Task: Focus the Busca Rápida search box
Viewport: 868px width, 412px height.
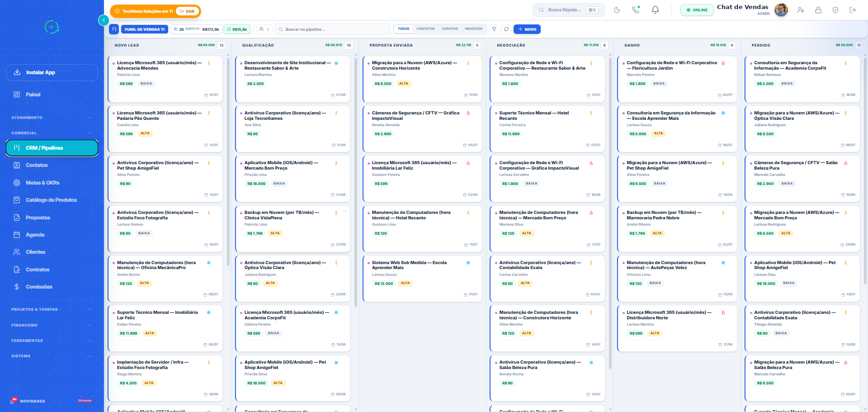Action: (x=569, y=10)
